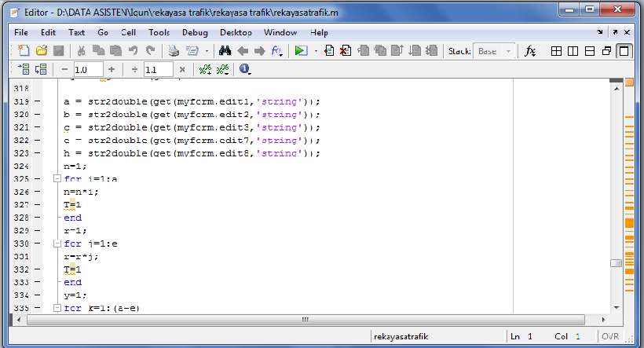Clear all breakpoints icon with red X
Image resolution: width=644 pixels, height=348 pixels.
click(x=345, y=50)
